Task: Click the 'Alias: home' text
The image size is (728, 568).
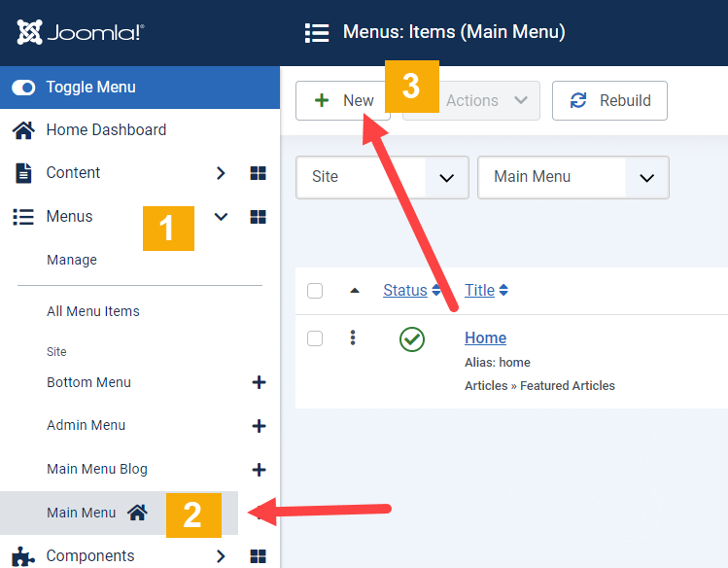Action: coord(498,362)
